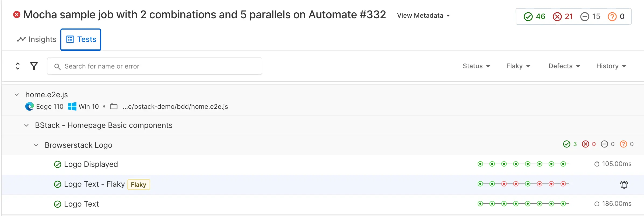Collapse the Browserstack Logo section
Image resolution: width=644 pixels, height=216 pixels.
click(36, 145)
